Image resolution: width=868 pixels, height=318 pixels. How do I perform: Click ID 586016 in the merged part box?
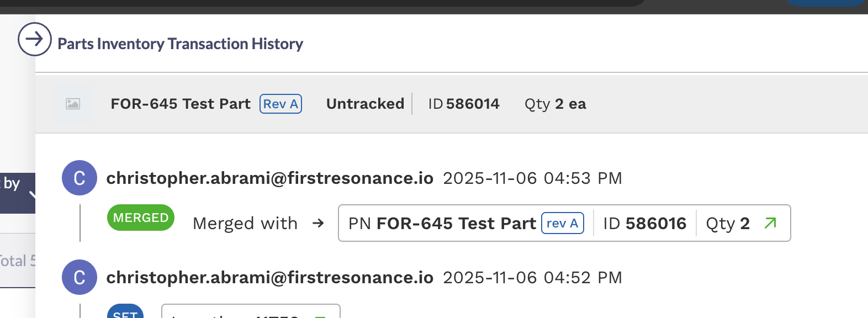tap(644, 223)
